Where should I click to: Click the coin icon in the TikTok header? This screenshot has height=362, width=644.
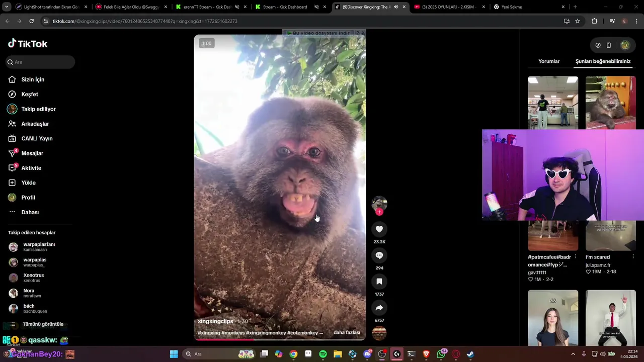[598, 45]
